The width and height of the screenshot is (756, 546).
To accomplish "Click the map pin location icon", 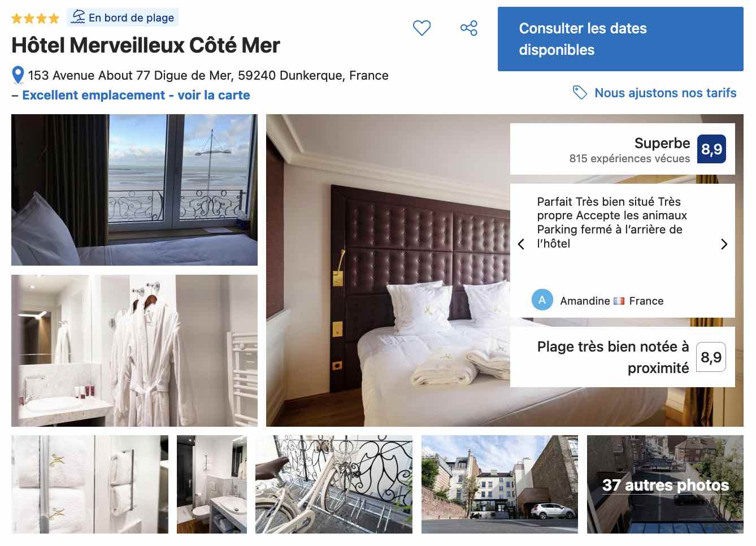I will coord(18,75).
